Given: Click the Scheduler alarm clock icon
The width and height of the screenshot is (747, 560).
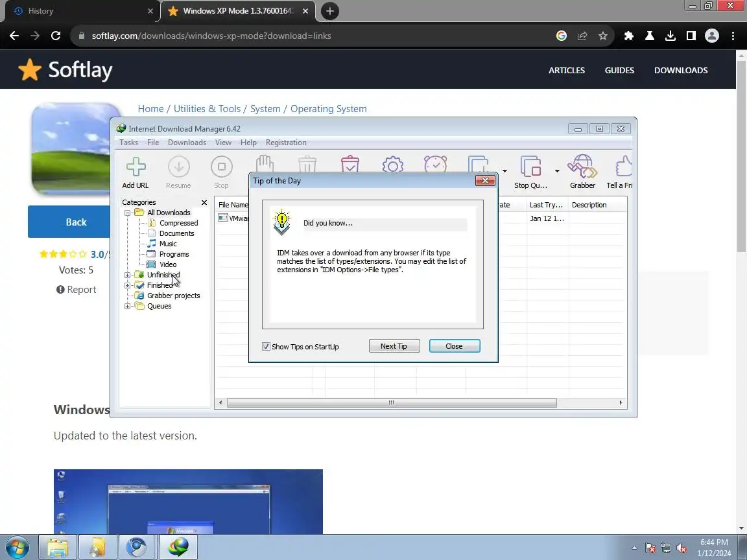Looking at the screenshot, I should [x=436, y=164].
